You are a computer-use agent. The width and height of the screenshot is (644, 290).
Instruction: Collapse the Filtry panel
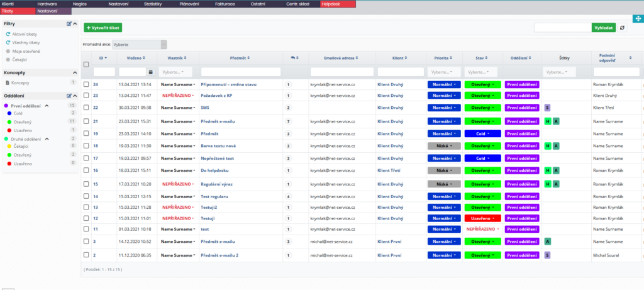point(75,24)
